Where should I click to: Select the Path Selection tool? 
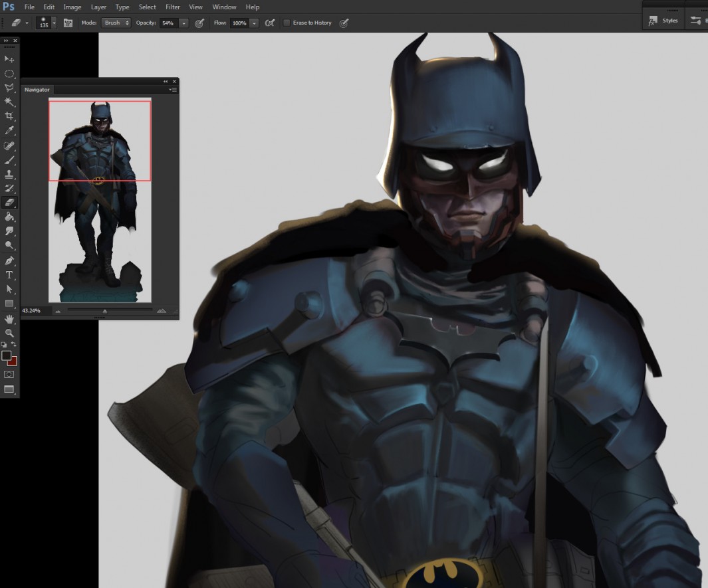[9, 289]
